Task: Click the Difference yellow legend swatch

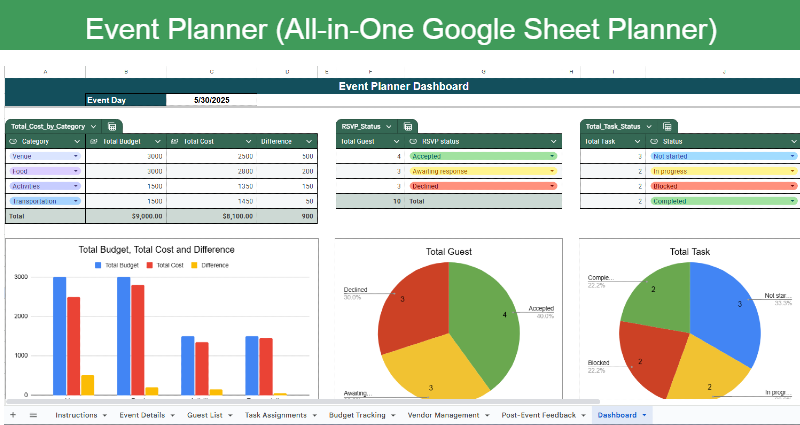Action: 194,265
